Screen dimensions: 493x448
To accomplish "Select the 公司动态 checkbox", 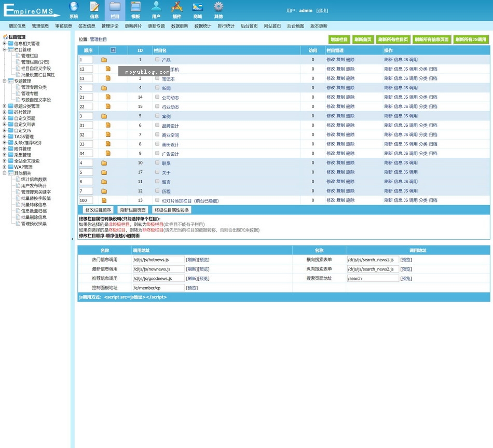I will (x=157, y=97).
